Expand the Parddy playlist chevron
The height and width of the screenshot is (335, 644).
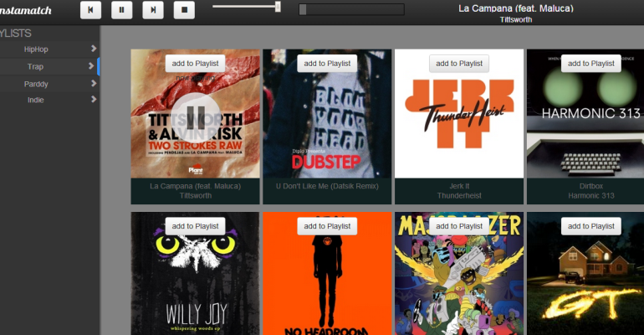coord(94,83)
